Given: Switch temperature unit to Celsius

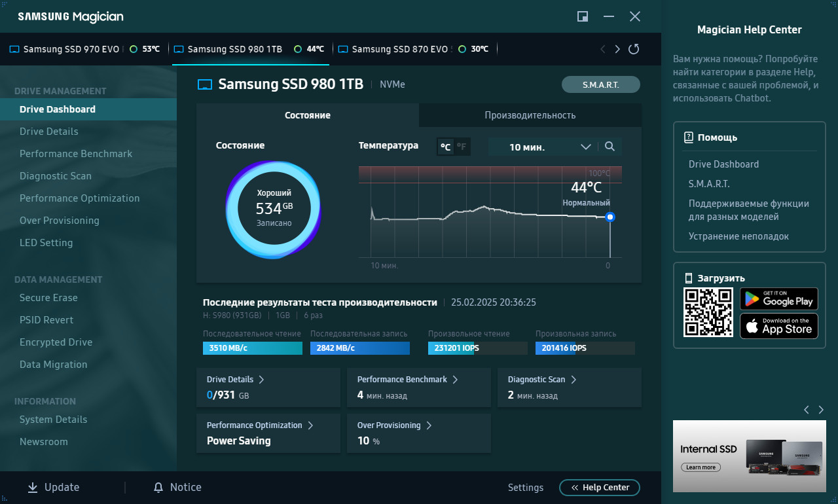Looking at the screenshot, I should [x=445, y=147].
